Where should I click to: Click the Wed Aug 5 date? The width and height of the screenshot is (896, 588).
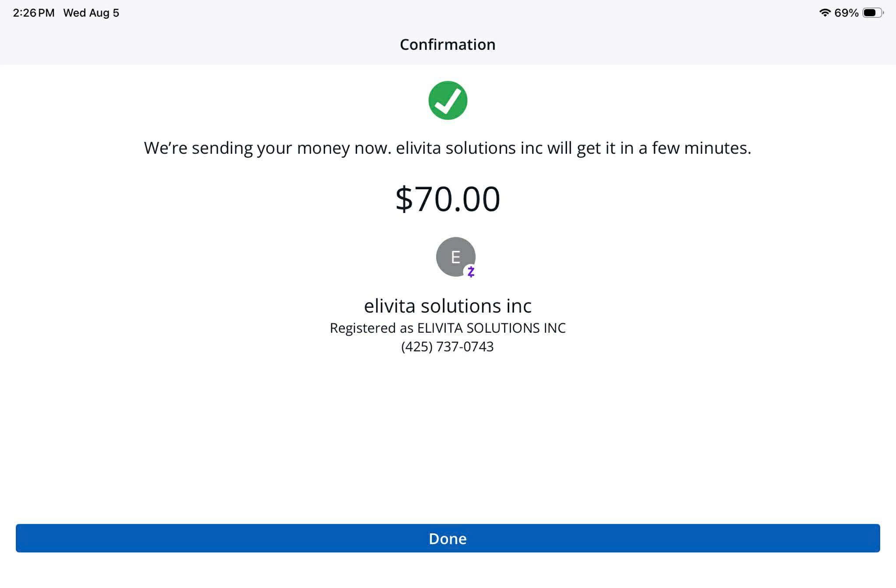coord(91,13)
